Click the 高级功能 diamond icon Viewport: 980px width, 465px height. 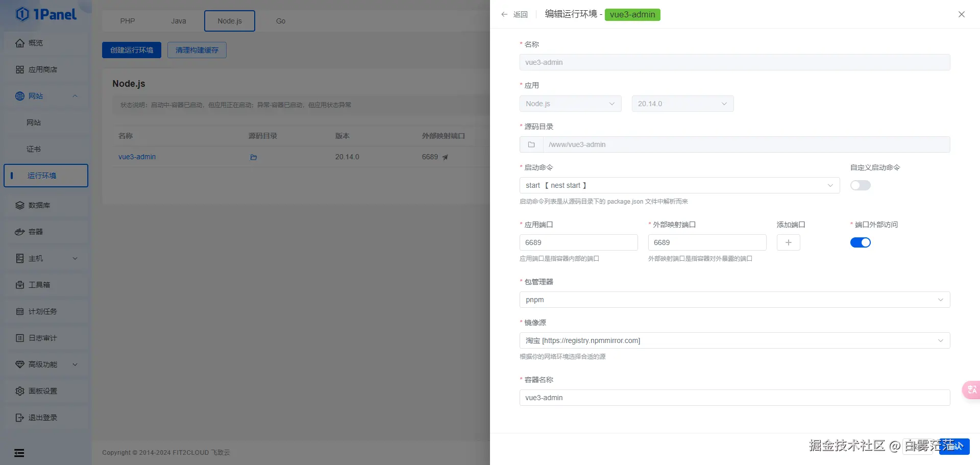(20, 364)
